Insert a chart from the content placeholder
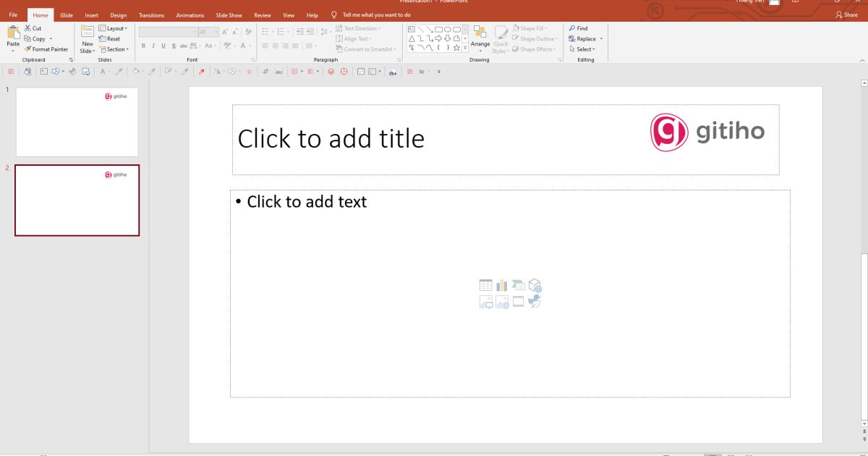 502,285
